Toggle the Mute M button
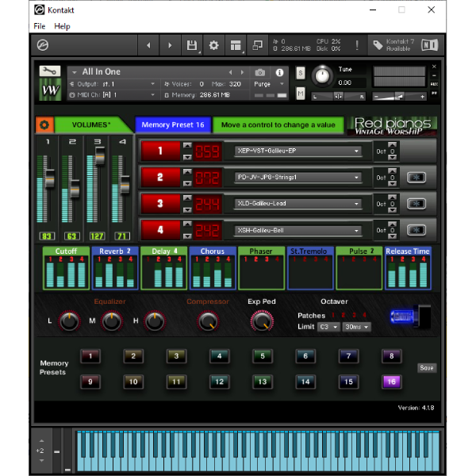This screenshot has width=476, height=476. 300,94
